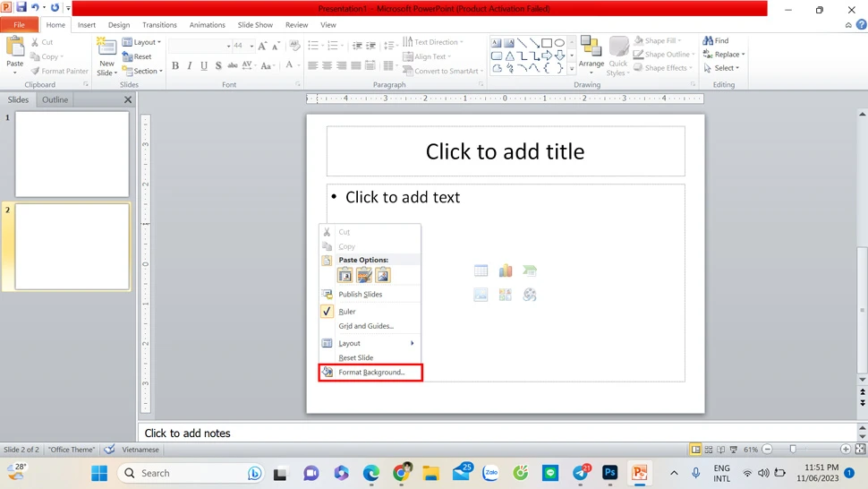Switch to Slide Sorter view icon
868x489 pixels.
click(x=708, y=449)
